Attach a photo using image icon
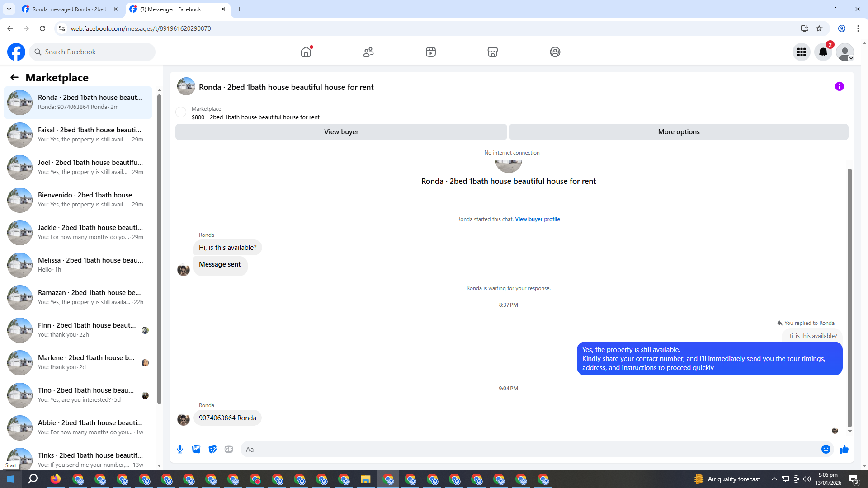The width and height of the screenshot is (868, 488). (196, 449)
